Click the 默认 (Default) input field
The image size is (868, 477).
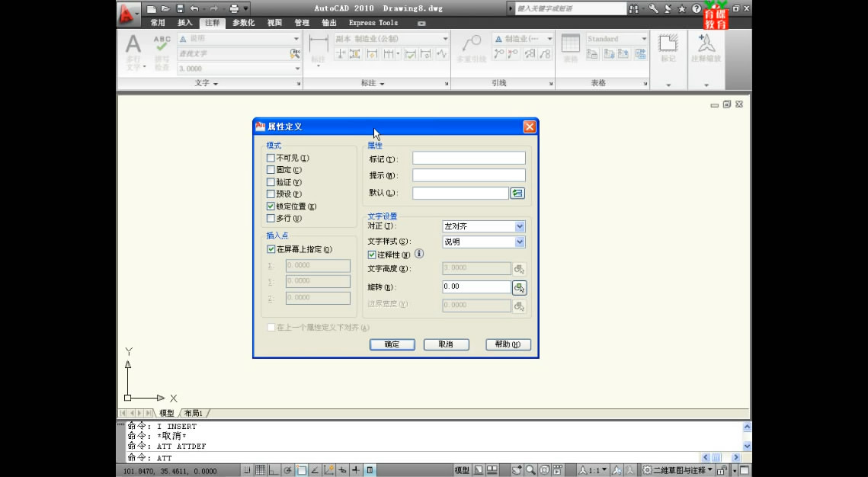click(x=460, y=193)
